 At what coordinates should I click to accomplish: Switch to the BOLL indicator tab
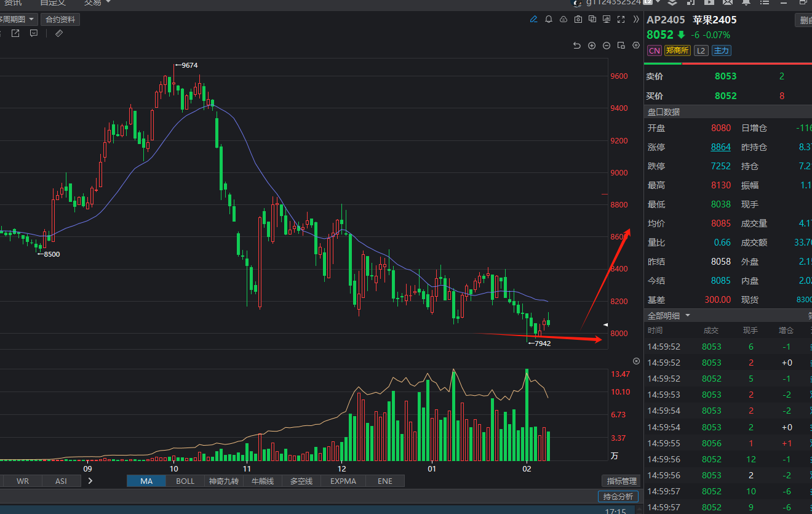tap(185, 481)
